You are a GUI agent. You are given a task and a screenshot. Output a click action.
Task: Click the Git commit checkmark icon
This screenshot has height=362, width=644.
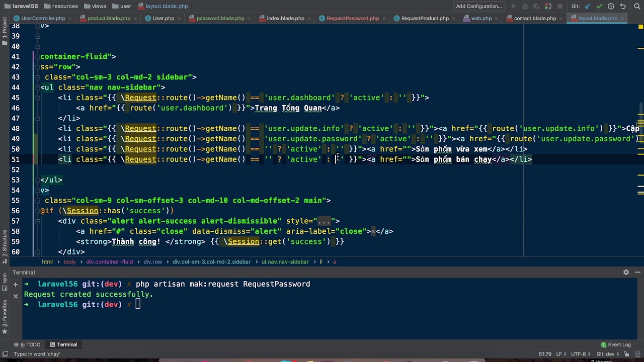click(599, 7)
